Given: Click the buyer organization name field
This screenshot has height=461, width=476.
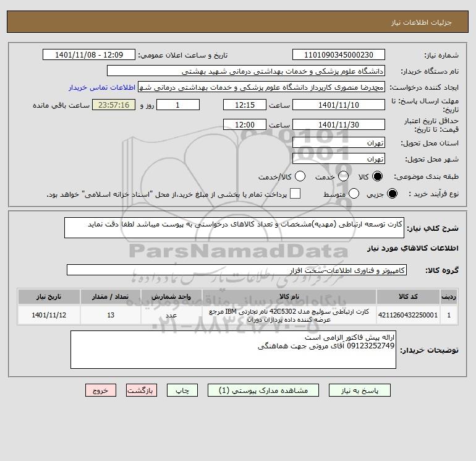Looking at the screenshot, I should (x=246, y=71).
